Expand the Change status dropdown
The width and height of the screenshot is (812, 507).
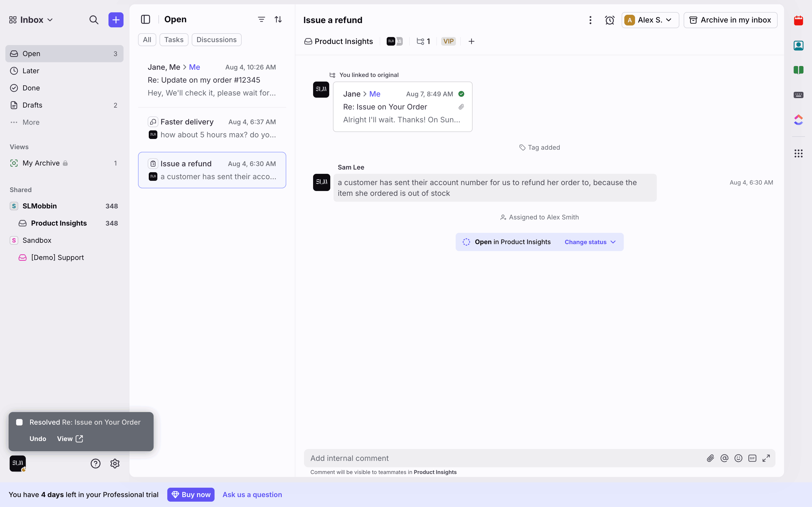[590, 242]
